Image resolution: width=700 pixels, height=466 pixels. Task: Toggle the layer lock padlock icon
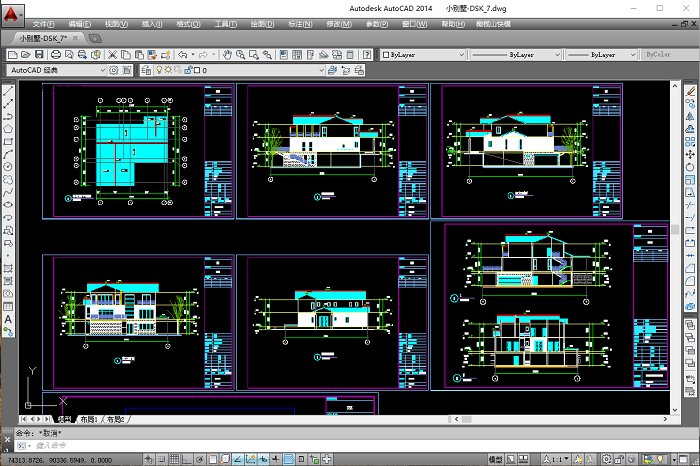point(188,70)
